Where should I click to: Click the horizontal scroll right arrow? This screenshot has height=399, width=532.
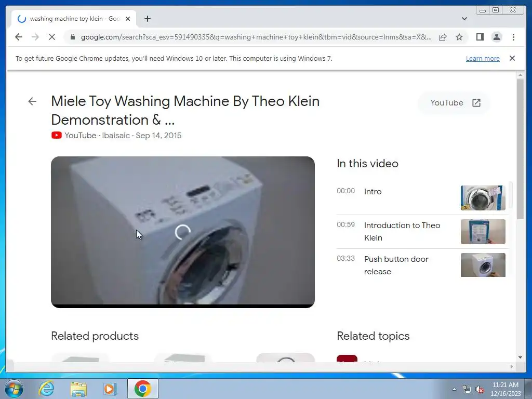pos(512,366)
